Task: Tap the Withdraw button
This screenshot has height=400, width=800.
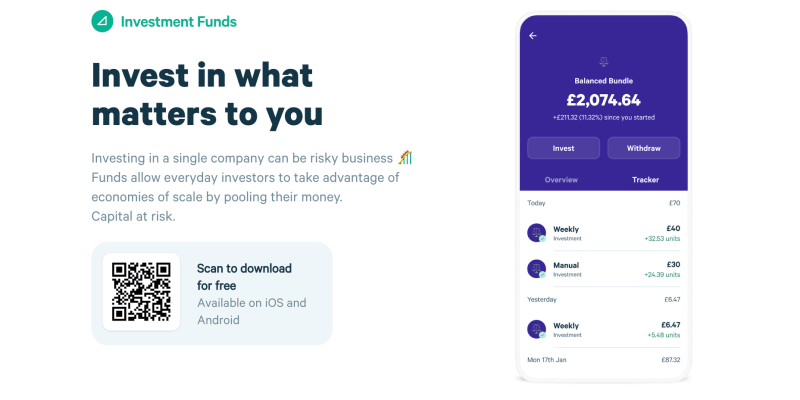Action: (x=643, y=148)
